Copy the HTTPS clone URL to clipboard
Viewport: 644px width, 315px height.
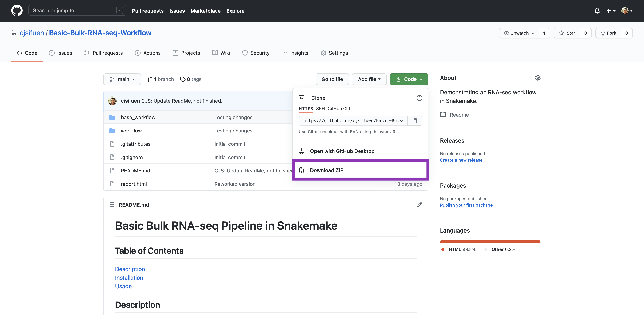coord(415,121)
